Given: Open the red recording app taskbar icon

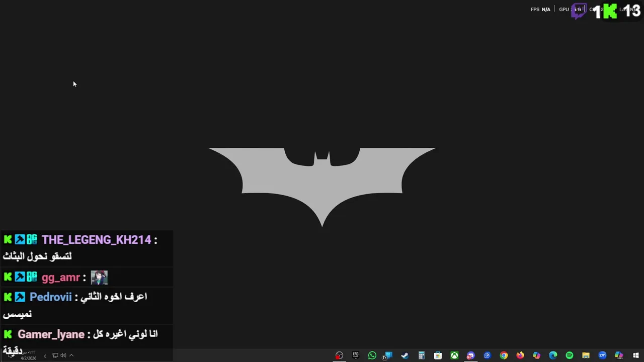Looking at the screenshot, I should [x=339, y=355].
